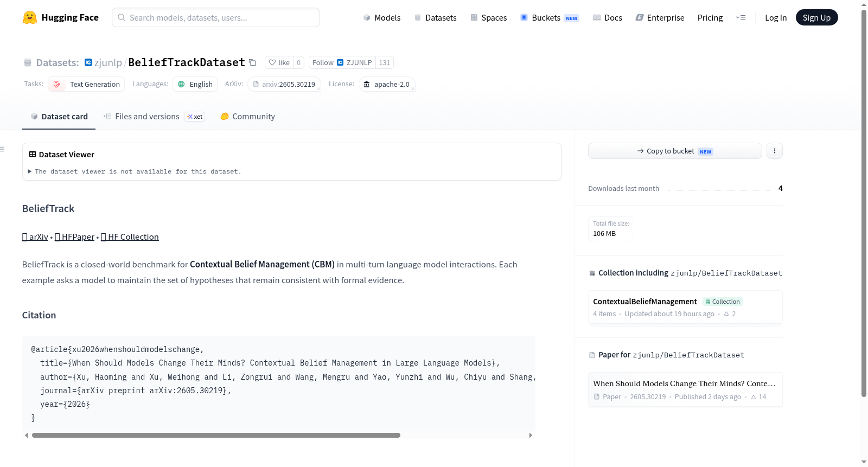The height and width of the screenshot is (467, 868).
Task: Click the English language globe icon
Action: pyautogui.click(x=181, y=84)
